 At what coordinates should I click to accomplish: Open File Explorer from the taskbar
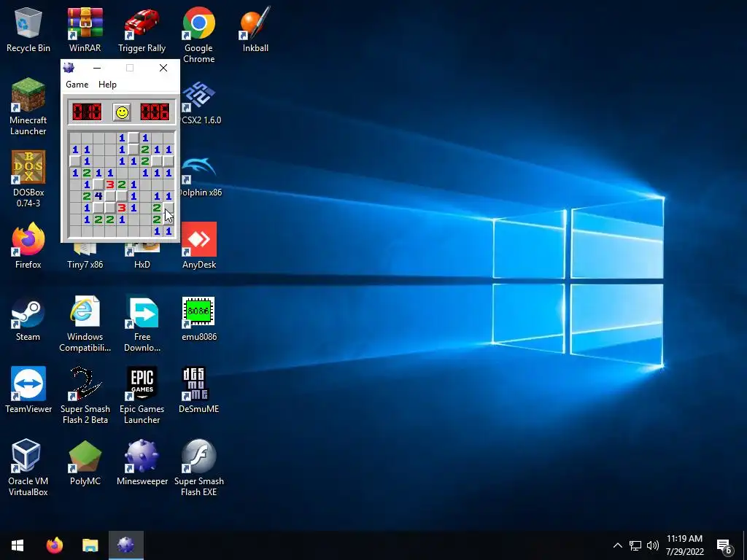pos(90,545)
